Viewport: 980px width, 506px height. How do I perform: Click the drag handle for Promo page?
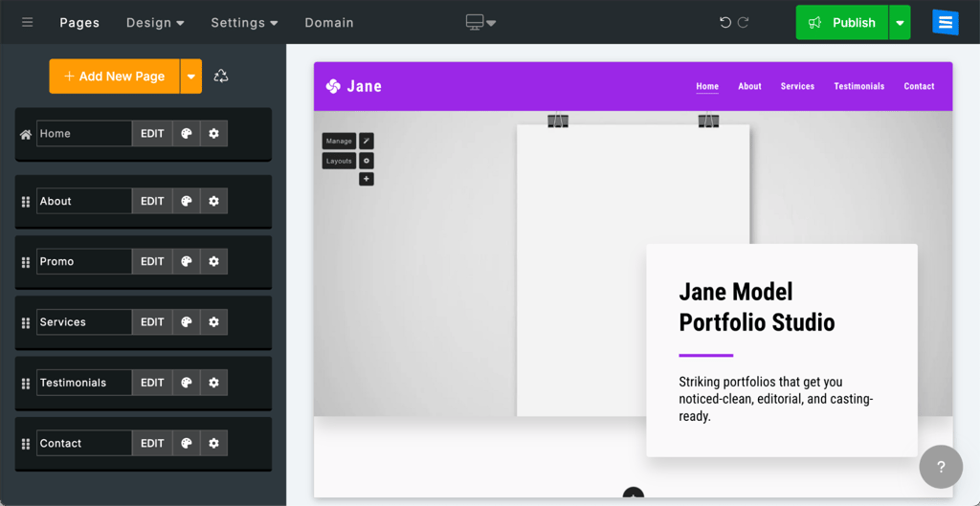[x=26, y=262]
